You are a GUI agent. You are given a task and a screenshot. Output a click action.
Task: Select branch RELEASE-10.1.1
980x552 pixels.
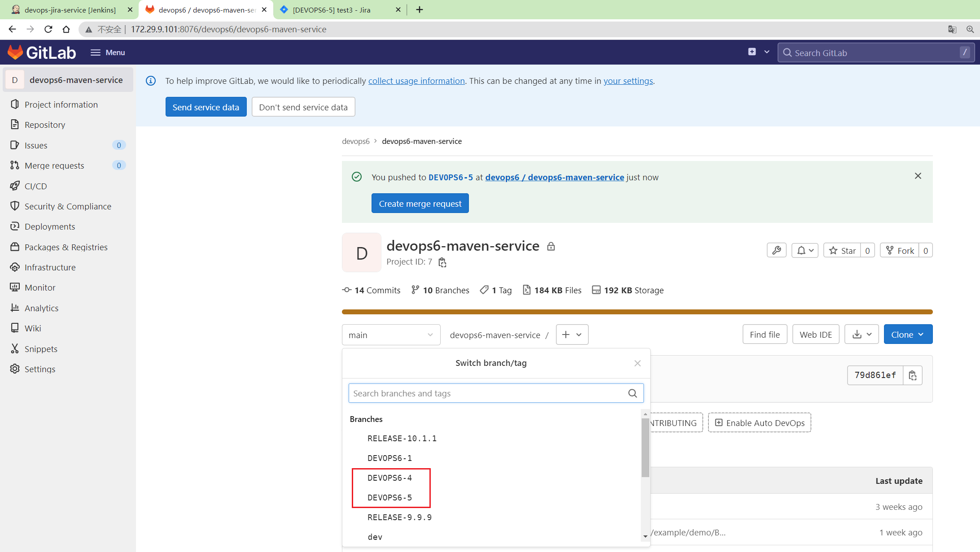(402, 439)
